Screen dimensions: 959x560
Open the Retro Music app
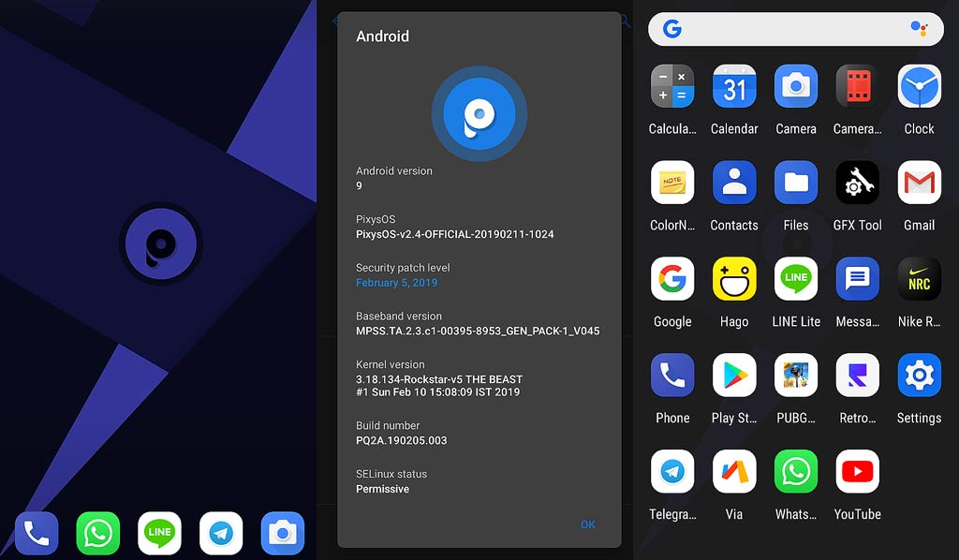click(858, 375)
